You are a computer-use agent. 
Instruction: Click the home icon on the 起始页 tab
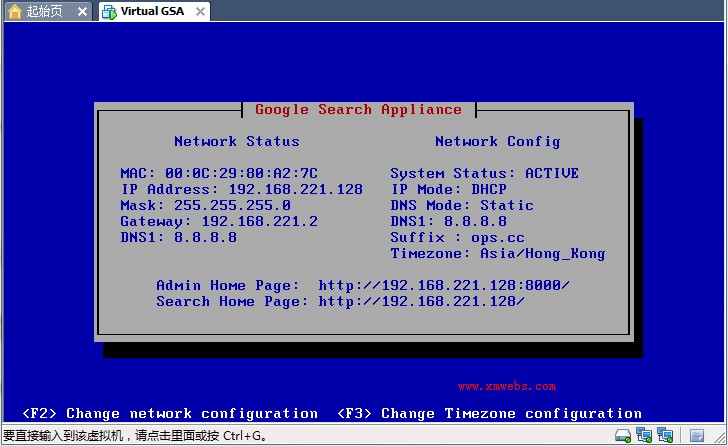(x=15, y=12)
